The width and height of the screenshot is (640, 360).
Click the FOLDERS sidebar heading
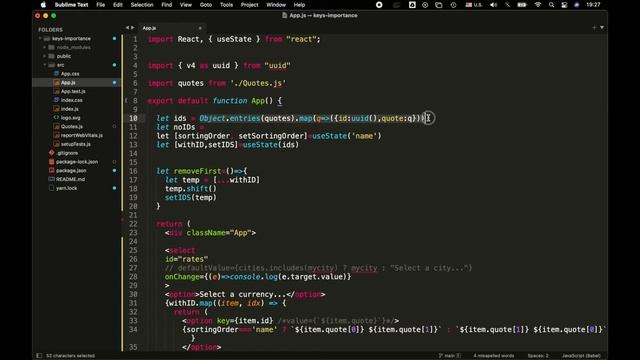(x=50, y=30)
